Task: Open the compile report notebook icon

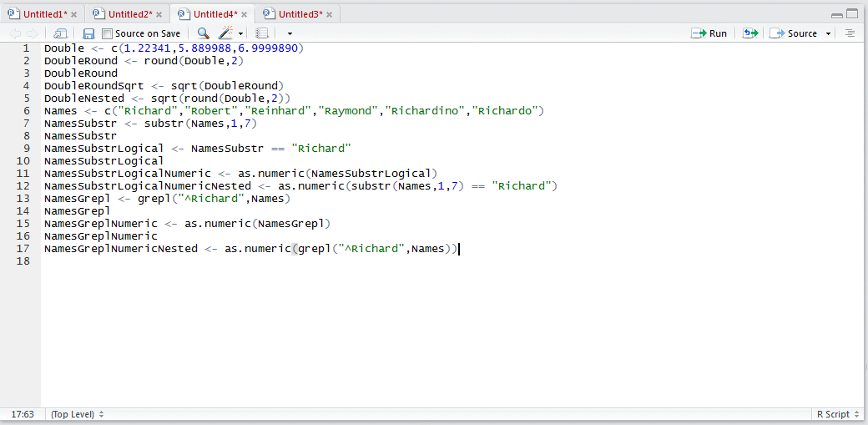Action: pos(262,33)
